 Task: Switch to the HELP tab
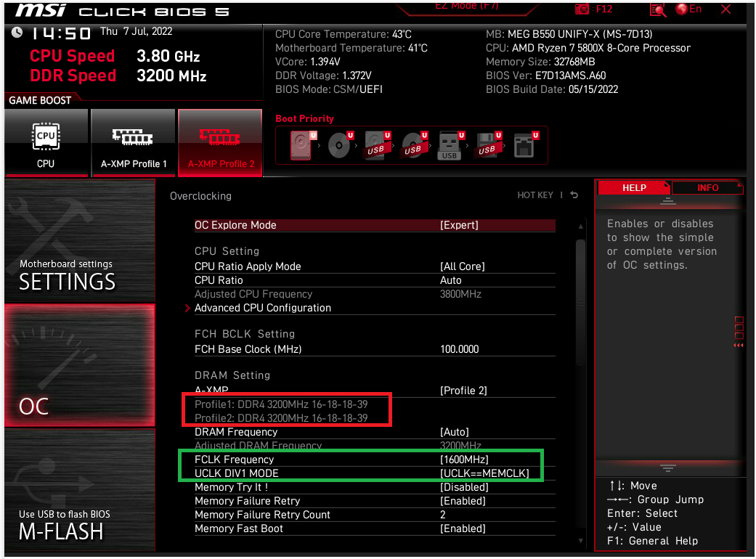[634, 188]
